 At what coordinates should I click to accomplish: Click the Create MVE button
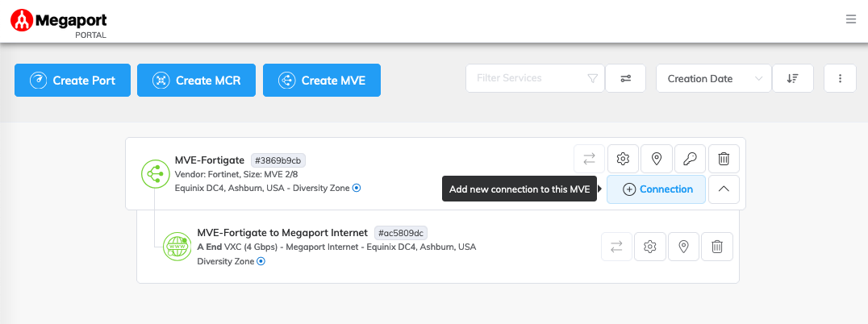click(322, 80)
